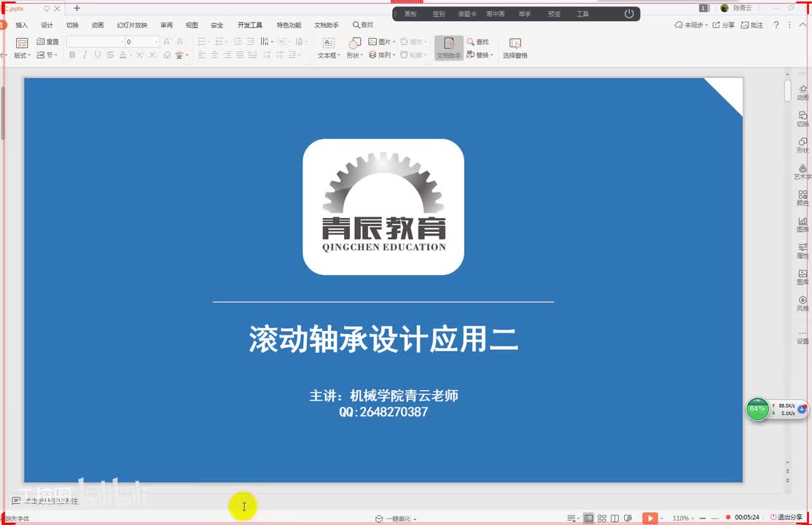Viewport: 812px width, 525px height.
Task: Click the bulleted list icon
Action: pyautogui.click(x=202, y=42)
